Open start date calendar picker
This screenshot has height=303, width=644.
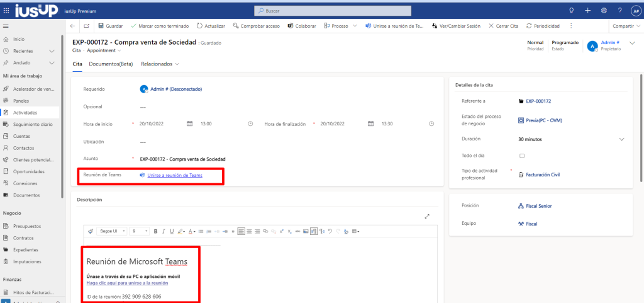[189, 123]
